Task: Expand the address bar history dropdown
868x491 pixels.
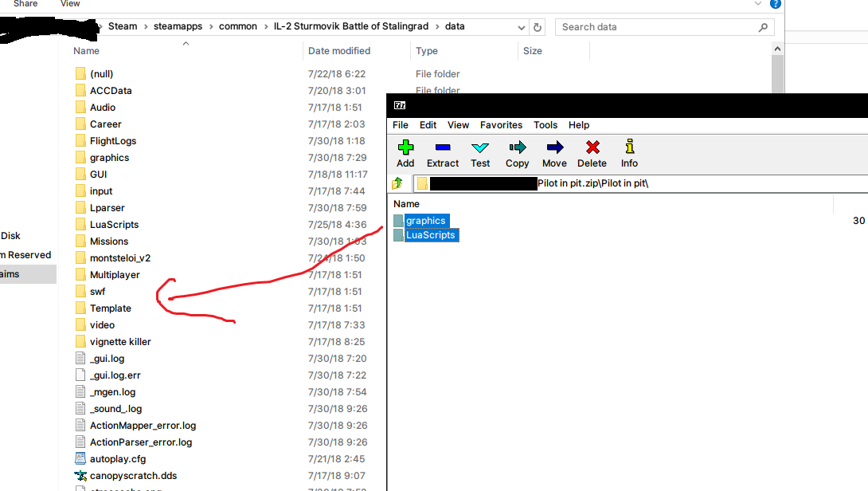Action: coord(521,27)
